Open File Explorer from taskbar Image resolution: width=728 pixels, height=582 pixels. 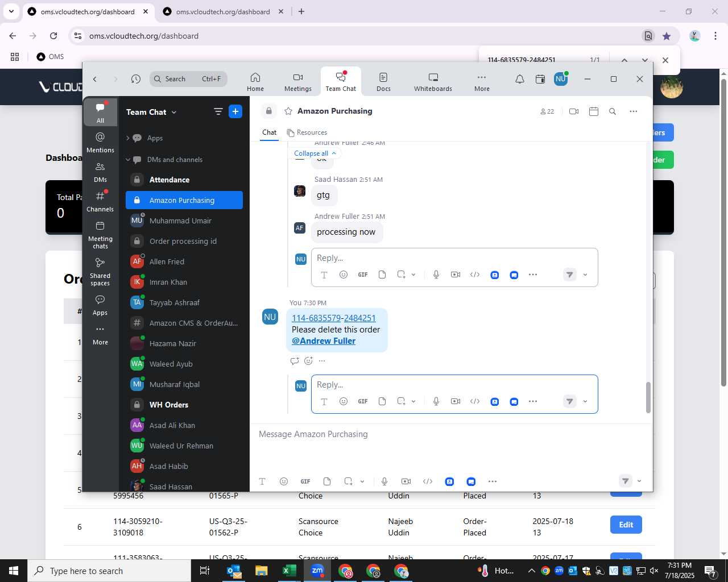(261, 571)
